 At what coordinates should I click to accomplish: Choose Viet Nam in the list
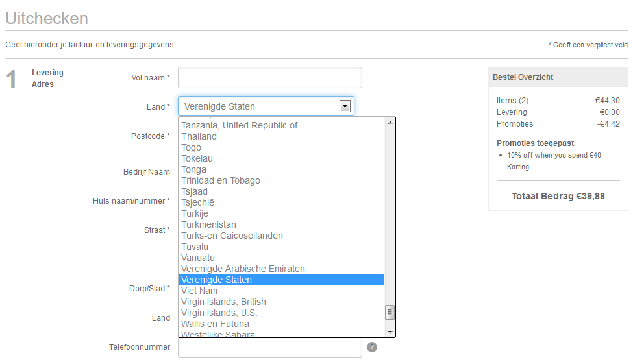click(x=281, y=291)
